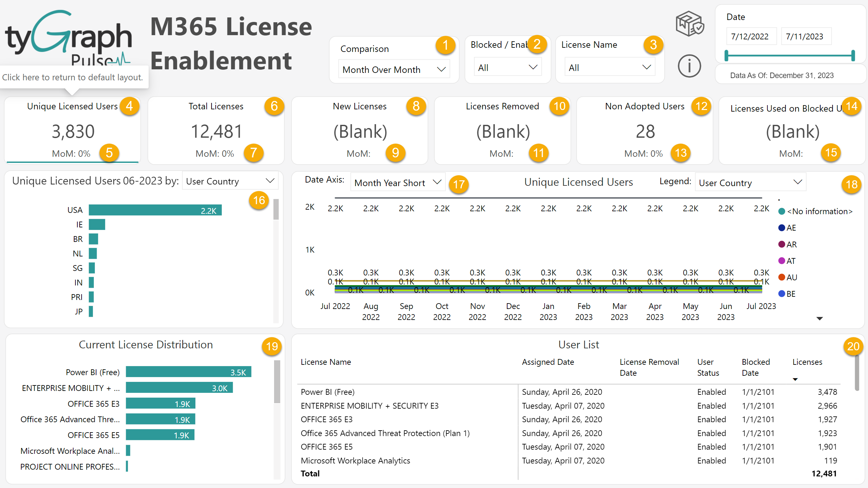Open the Blocked / Enabled All dropdown
868x488 pixels.
[507, 68]
